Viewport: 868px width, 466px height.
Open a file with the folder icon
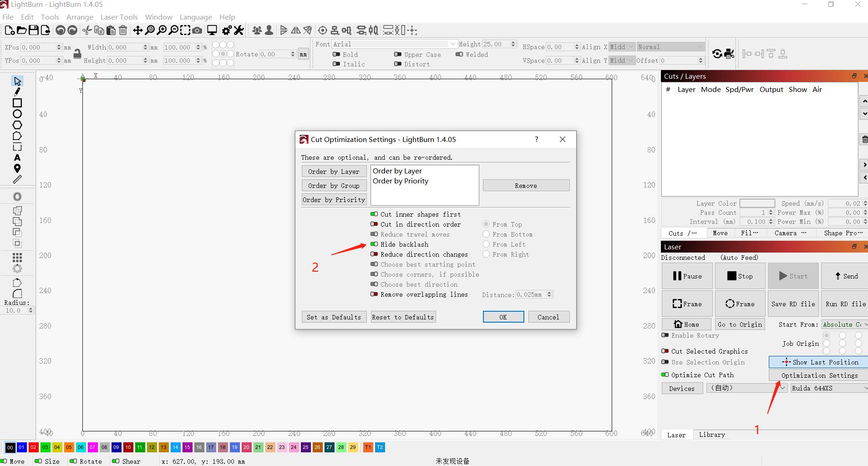[x=21, y=30]
